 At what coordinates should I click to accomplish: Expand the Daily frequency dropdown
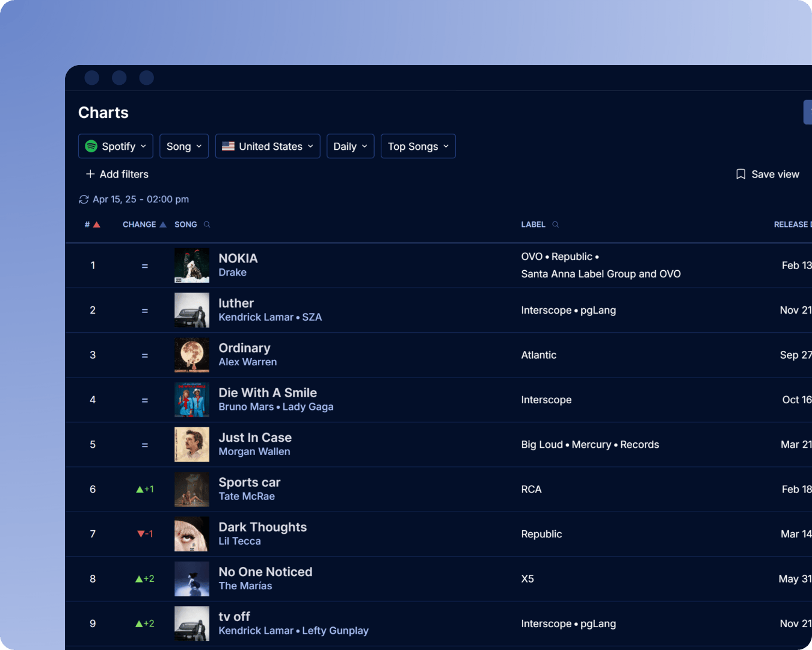350,146
